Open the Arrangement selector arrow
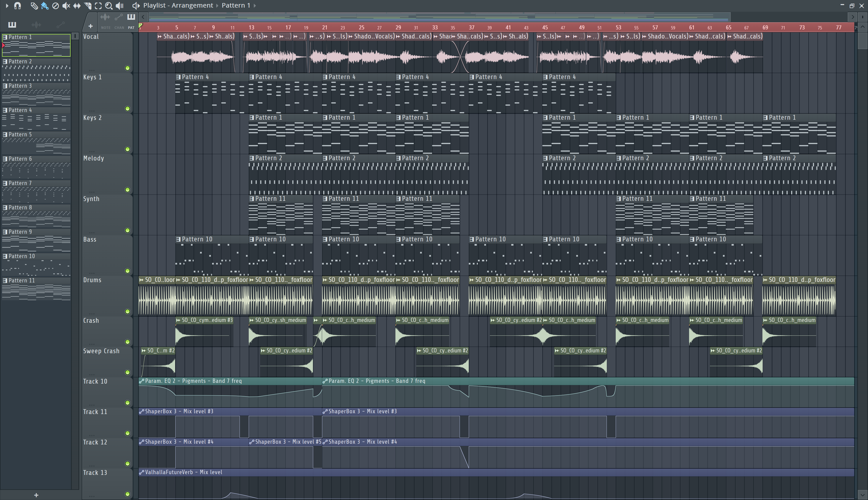This screenshot has height=500, width=868. point(217,6)
